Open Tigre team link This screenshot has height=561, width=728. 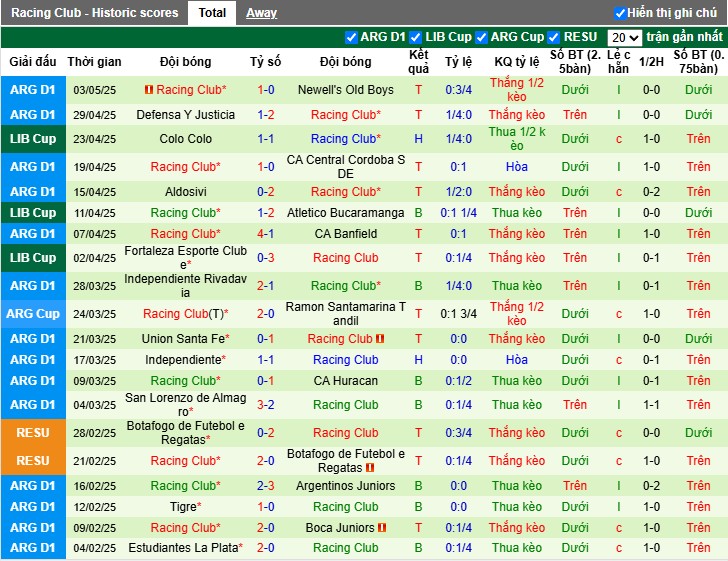[x=185, y=507]
